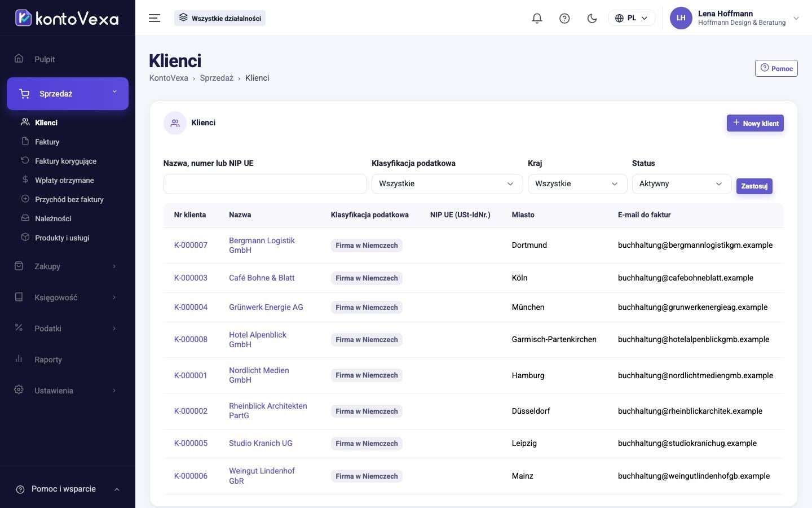Open Przychód bez faktury in sidebar
812x508 pixels.
[x=69, y=199]
